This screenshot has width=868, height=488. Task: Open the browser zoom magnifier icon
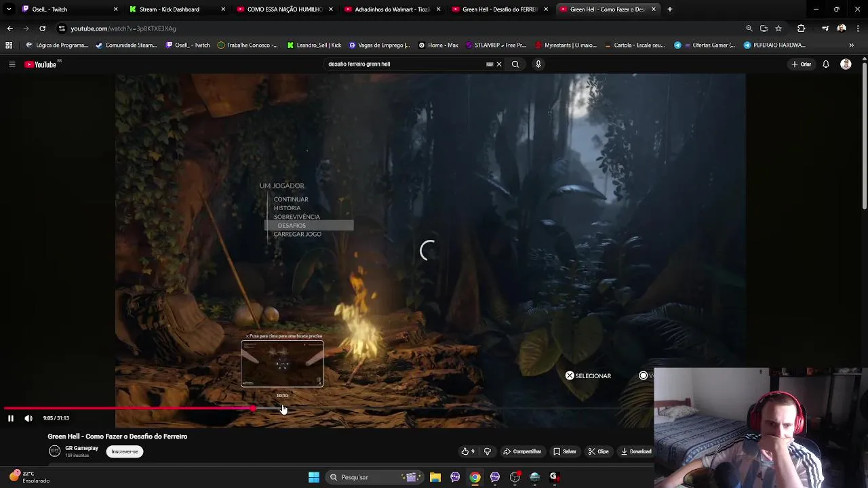coord(749,28)
